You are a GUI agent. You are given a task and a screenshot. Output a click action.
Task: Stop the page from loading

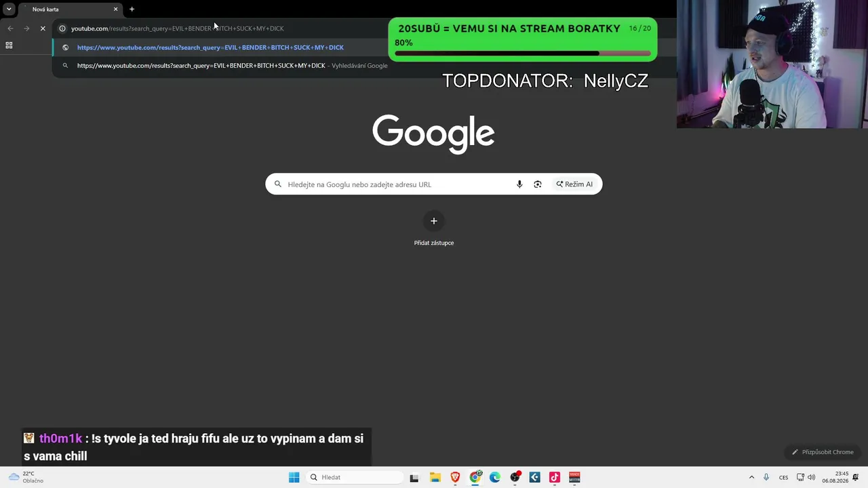tap(43, 28)
